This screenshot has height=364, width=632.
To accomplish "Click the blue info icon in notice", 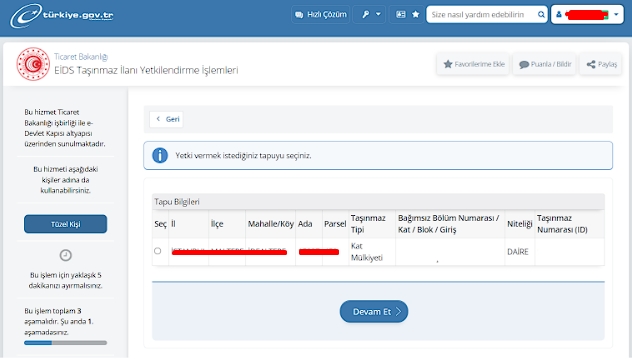I will pyautogui.click(x=160, y=155).
